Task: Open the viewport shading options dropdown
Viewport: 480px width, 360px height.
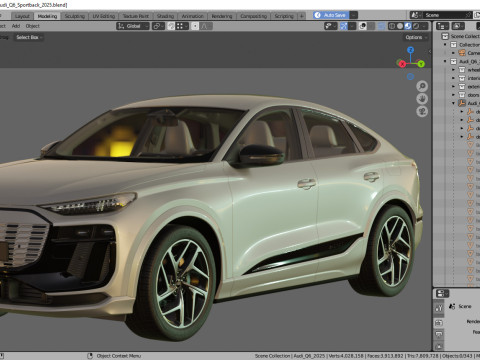Action: click(x=424, y=26)
